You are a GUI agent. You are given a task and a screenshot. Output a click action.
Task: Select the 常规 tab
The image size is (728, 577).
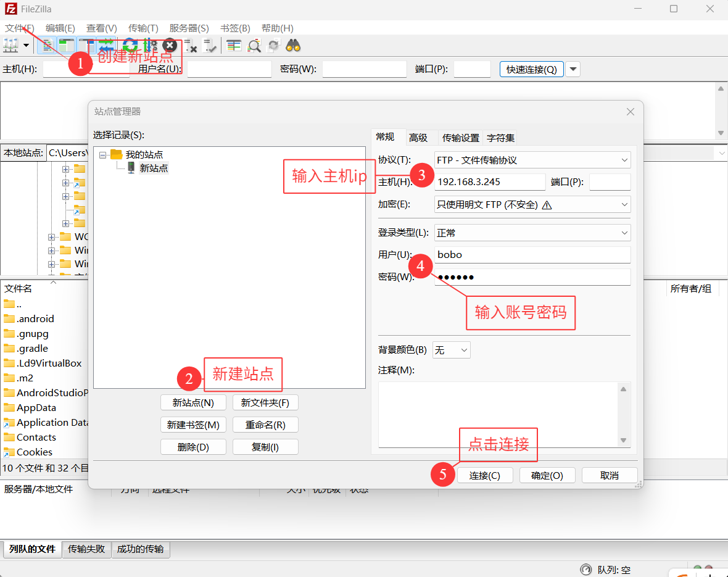click(x=385, y=136)
